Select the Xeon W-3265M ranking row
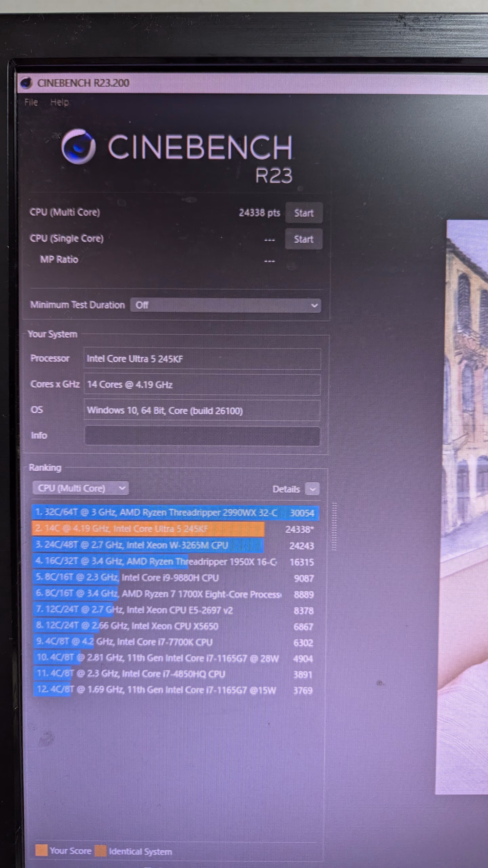The width and height of the screenshot is (488, 868). tap(176, 545)
